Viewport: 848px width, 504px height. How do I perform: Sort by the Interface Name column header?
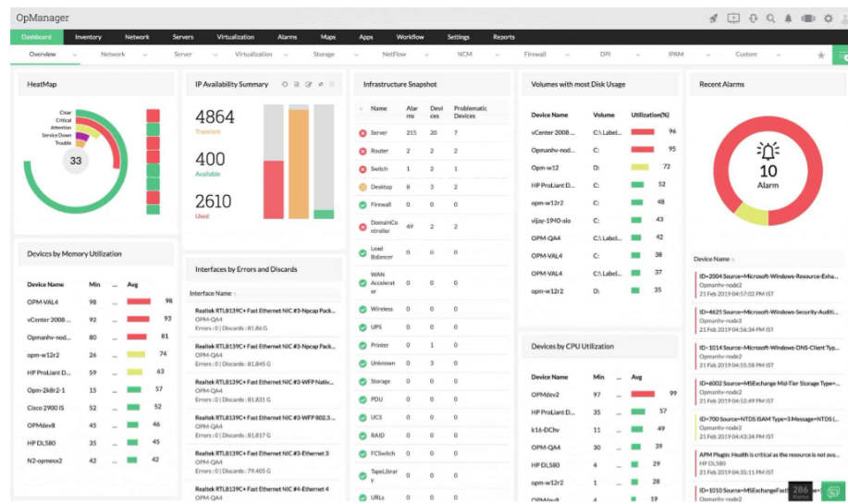coord(210,294)
